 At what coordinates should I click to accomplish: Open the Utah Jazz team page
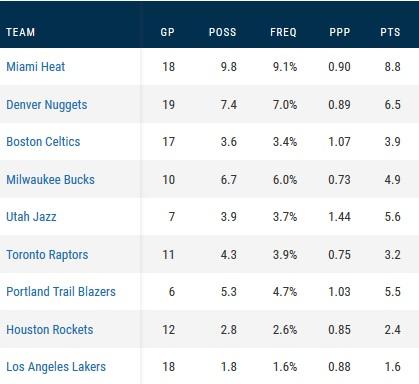31,217
